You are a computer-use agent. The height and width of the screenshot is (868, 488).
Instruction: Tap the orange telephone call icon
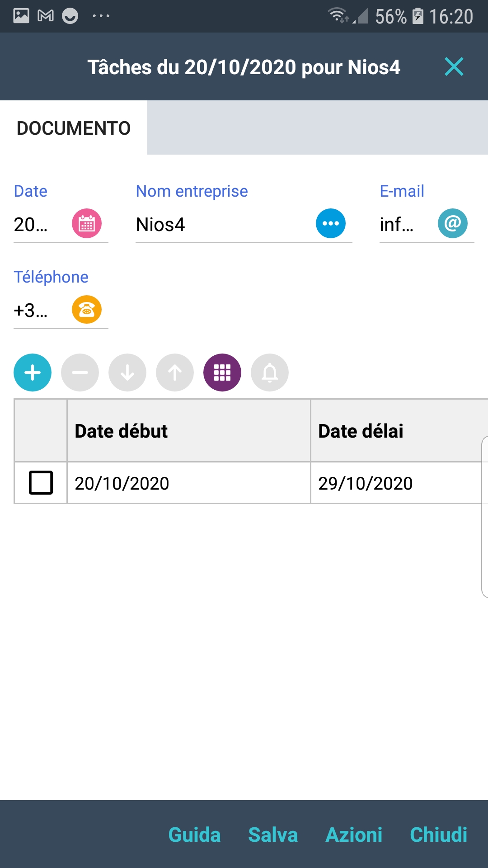point(87,310)
